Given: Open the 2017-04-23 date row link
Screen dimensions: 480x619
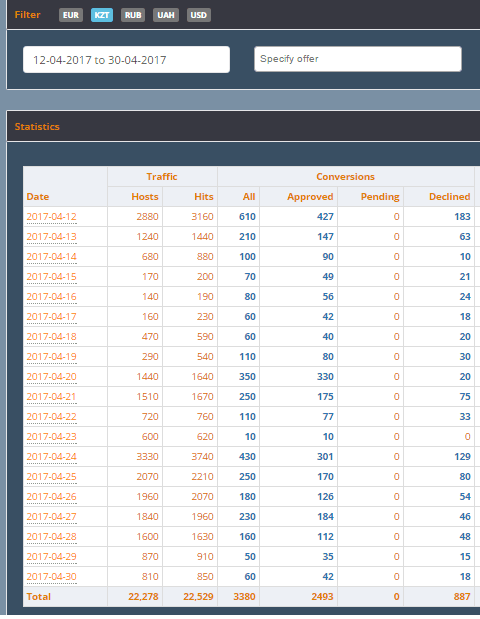Looking at the screenshot, I should [51, 437].
